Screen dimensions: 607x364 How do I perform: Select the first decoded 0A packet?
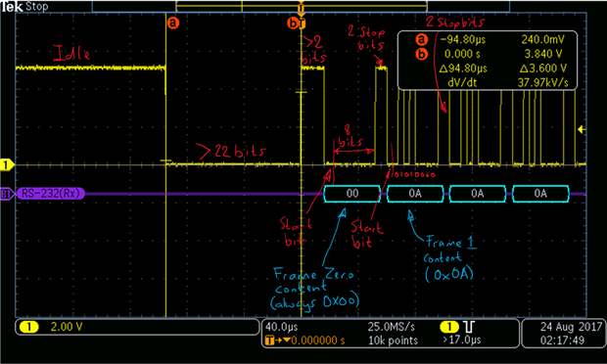(x=415, y=194)
